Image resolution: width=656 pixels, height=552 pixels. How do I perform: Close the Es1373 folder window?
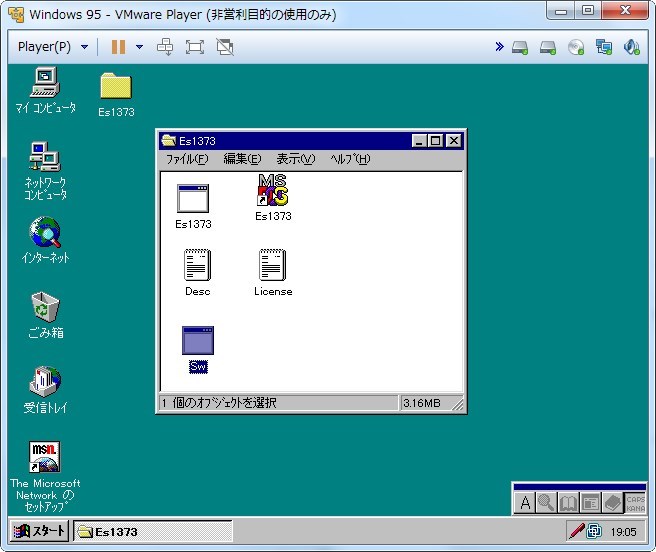tap(454, 141)
